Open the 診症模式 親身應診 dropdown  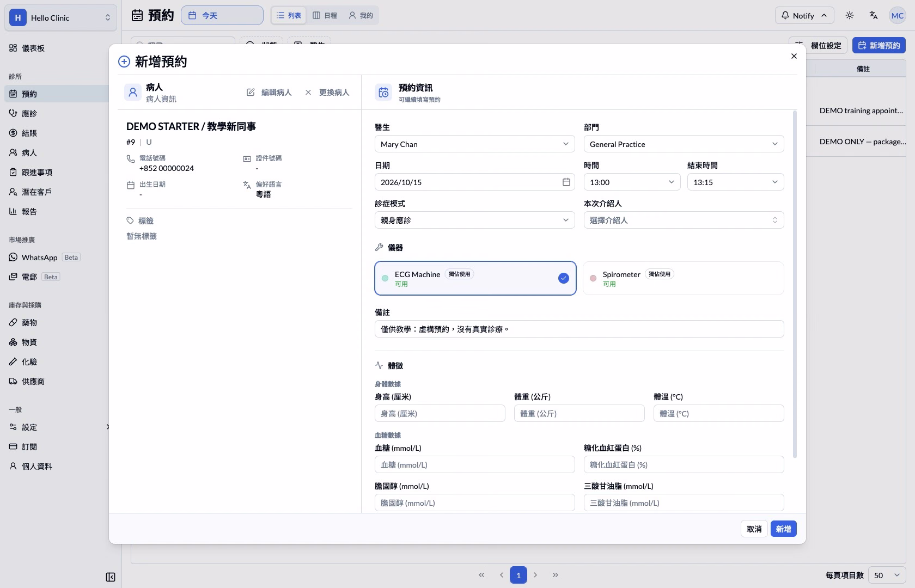475,220
